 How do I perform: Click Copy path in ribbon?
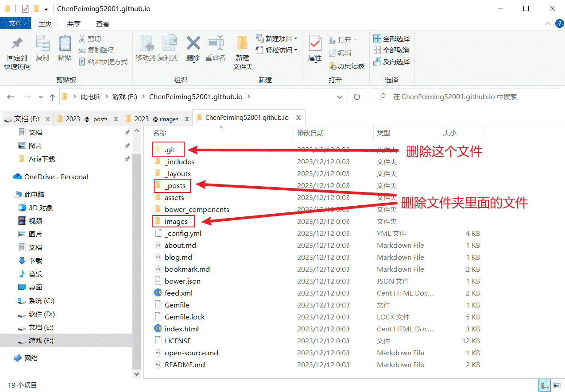pyautogui.click(x=96, y=50)
